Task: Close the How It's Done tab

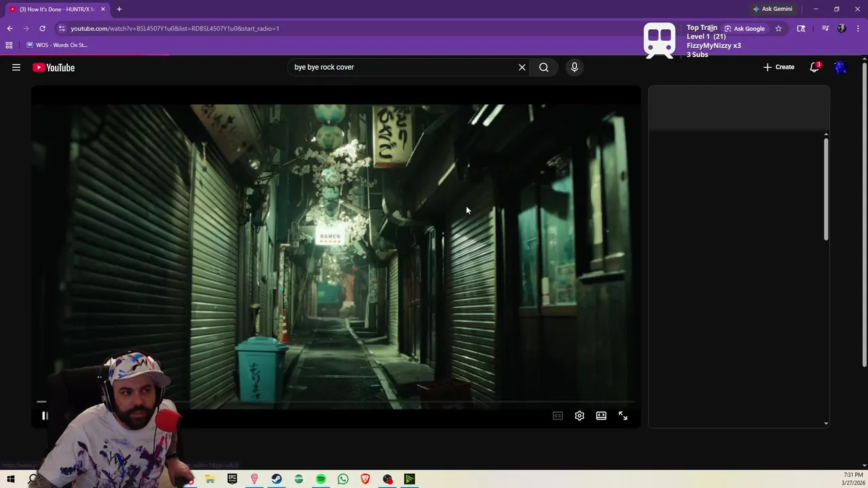Action: click(103, 9)
